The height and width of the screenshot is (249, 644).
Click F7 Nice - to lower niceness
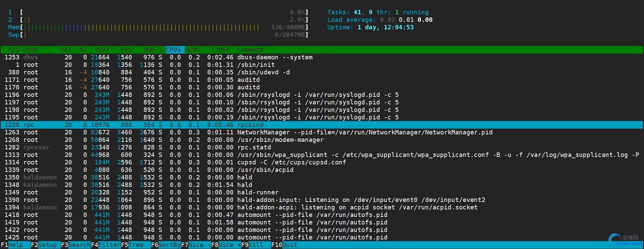point(196,245)
